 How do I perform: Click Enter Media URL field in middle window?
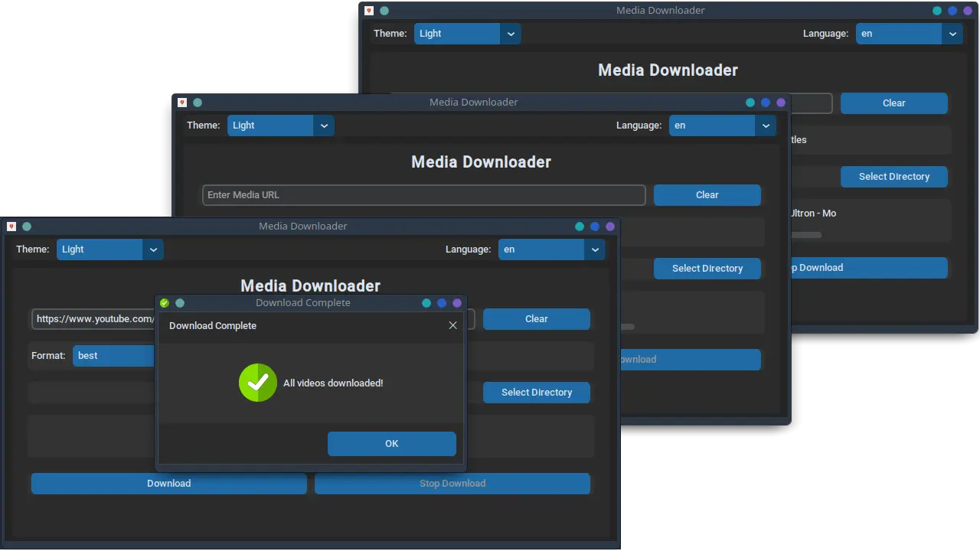pyautogui.click(x=424, y=195)
